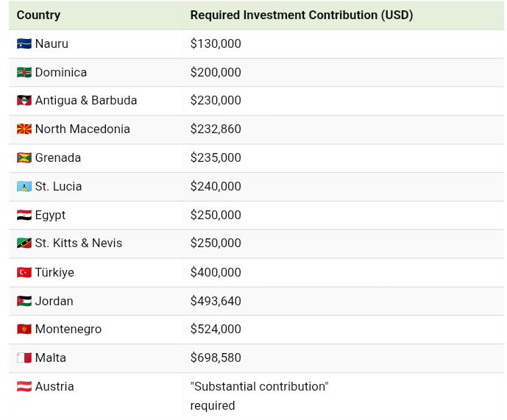Screen dimensions: 507x420
Task: Click the Antigua & Barbuda flag icon
Action: point(24,101)
